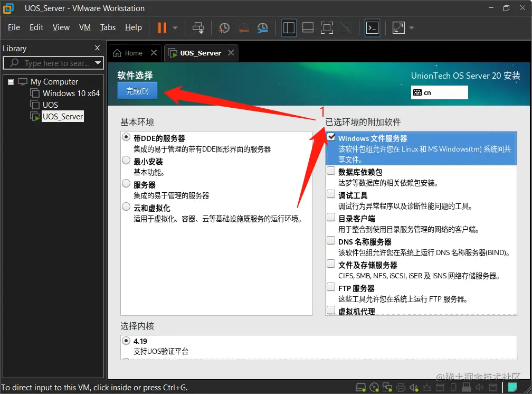Click the USB device status icon
The image size is (532, 394).
pos(467,387)
